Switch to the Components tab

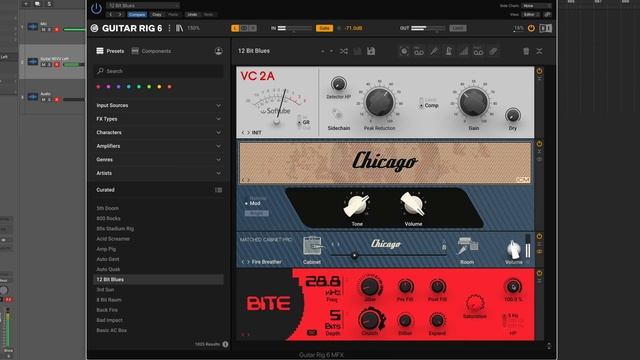tap(151, 51)
